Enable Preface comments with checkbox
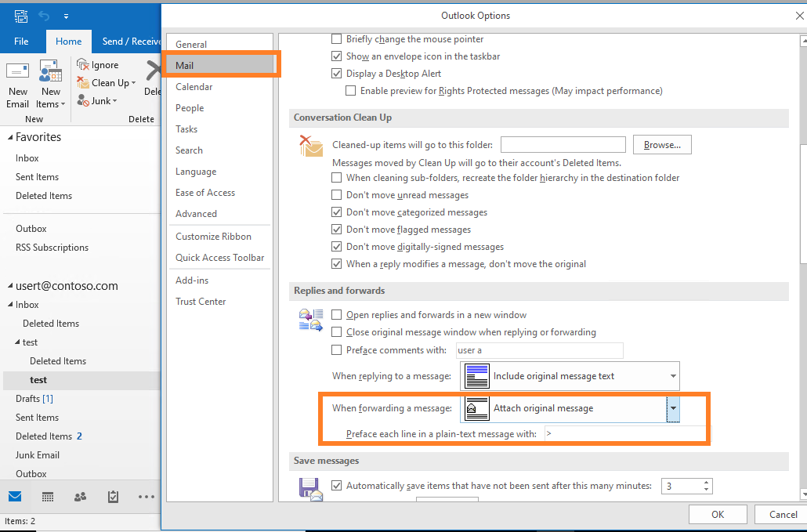Image resolution: width=807 pixels, height=532 pixels. point(337,350)
